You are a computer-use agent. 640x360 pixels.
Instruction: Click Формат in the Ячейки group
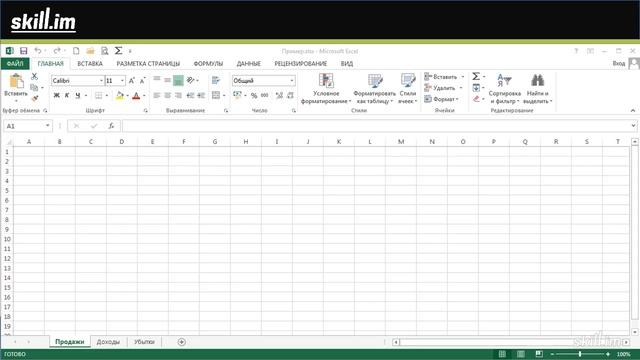pos(442,99)
